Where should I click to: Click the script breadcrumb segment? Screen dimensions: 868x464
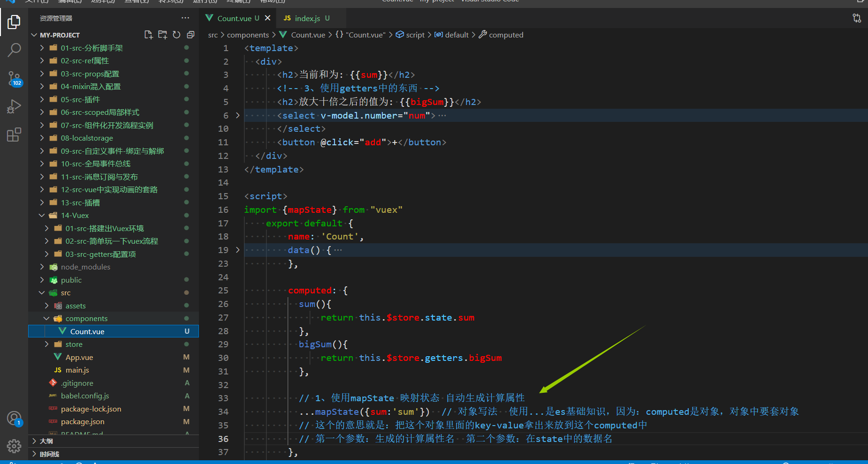pos(415,35)
